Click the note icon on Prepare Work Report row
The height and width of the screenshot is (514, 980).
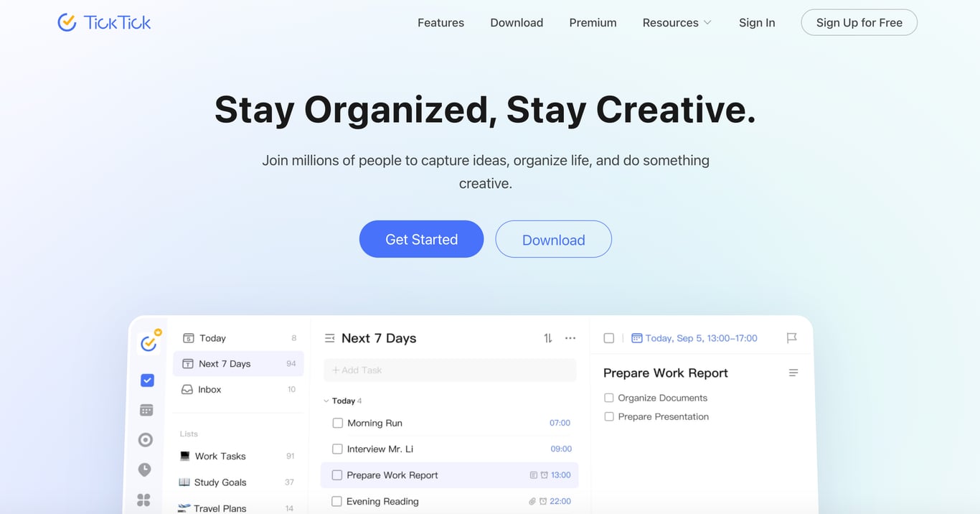pyautogui.click(x=533, y=475)
